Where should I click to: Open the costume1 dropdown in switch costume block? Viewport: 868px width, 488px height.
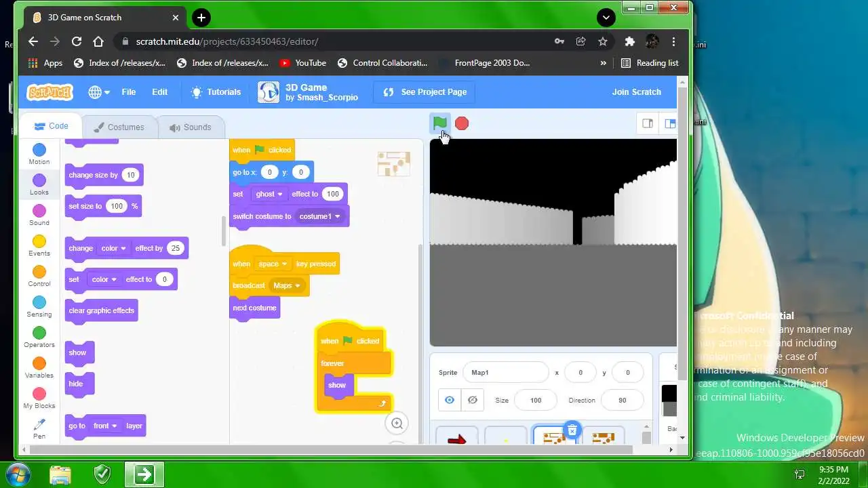tap(320, 216)
